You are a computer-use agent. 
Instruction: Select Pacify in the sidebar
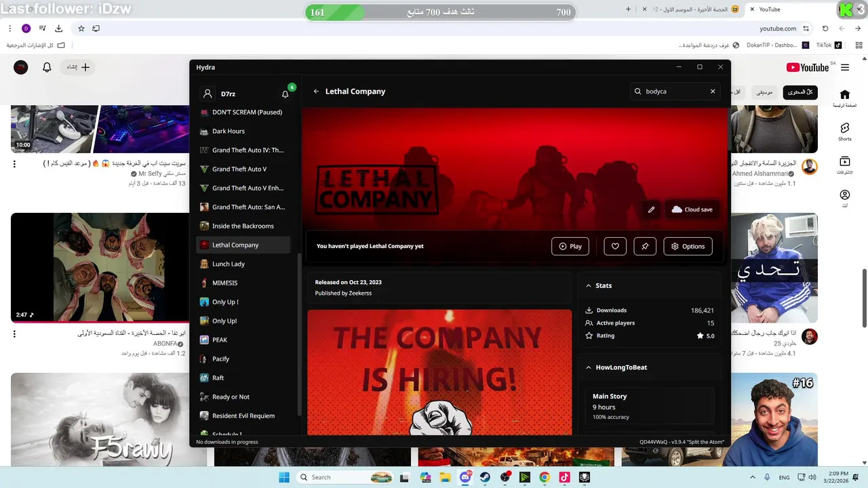click(243, 359)
